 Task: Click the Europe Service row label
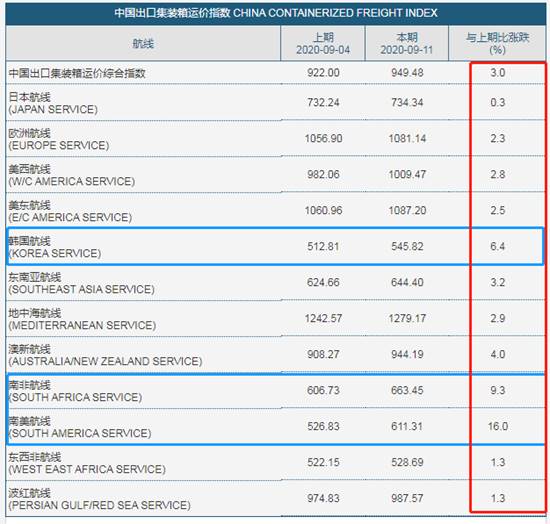pos(59,139)
